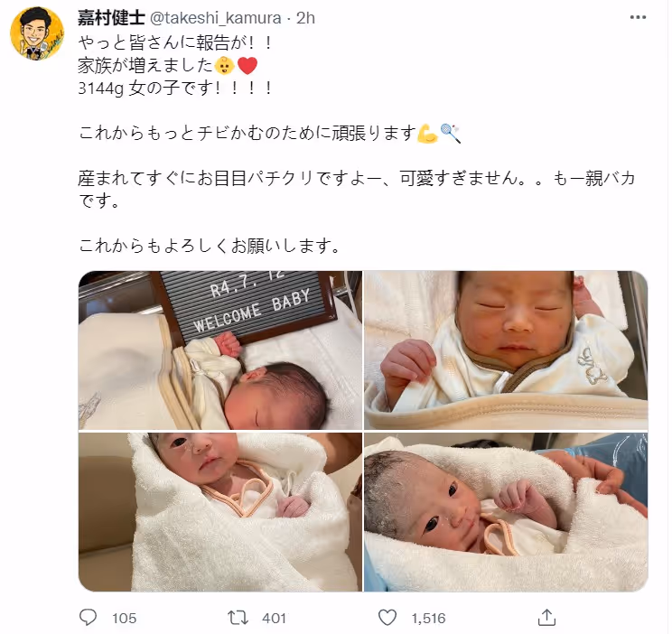672x634 pixels.
Task: Open the share upload icon
Action: tap(546, 617)
